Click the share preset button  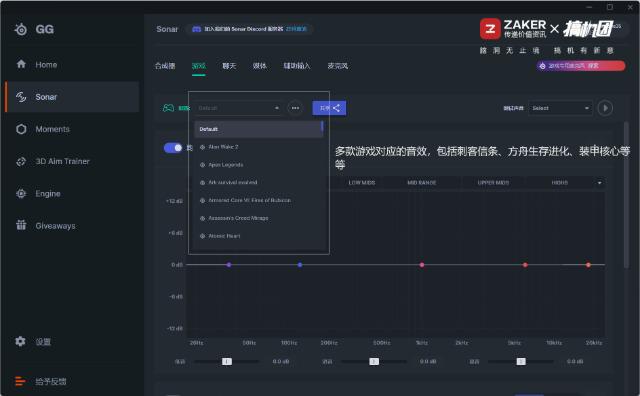(329, 108)
